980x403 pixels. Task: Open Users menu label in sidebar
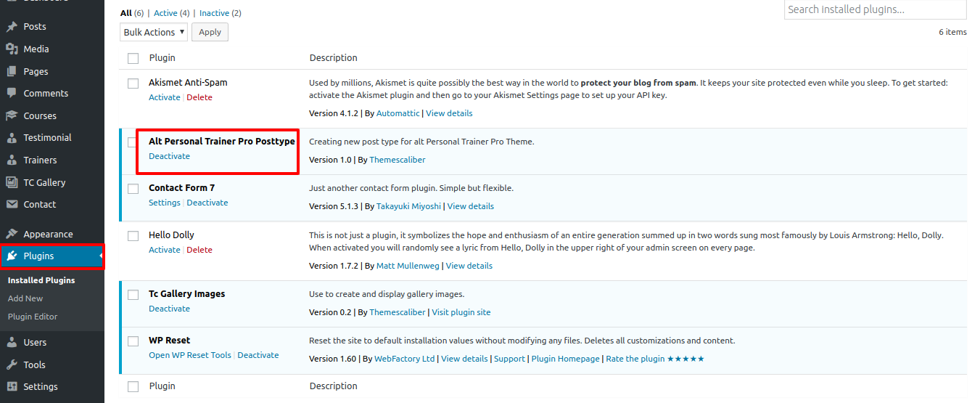point(35,343)
